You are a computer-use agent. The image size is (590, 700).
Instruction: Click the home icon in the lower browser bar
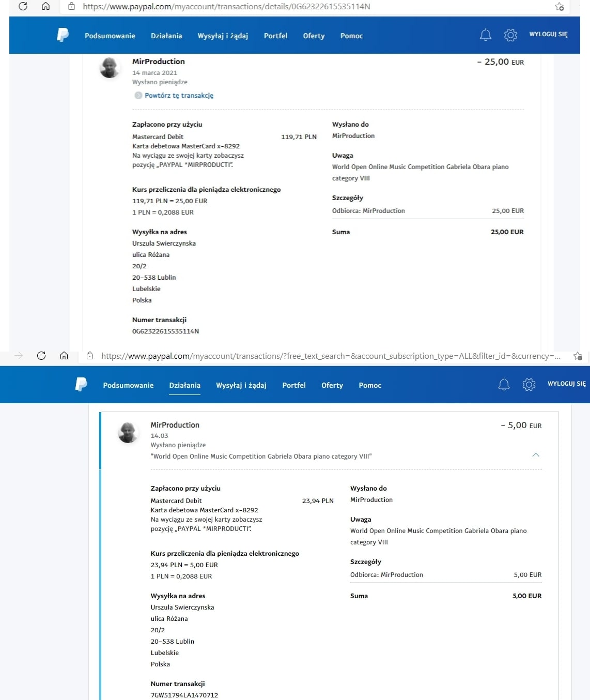(x=64, y=356)
